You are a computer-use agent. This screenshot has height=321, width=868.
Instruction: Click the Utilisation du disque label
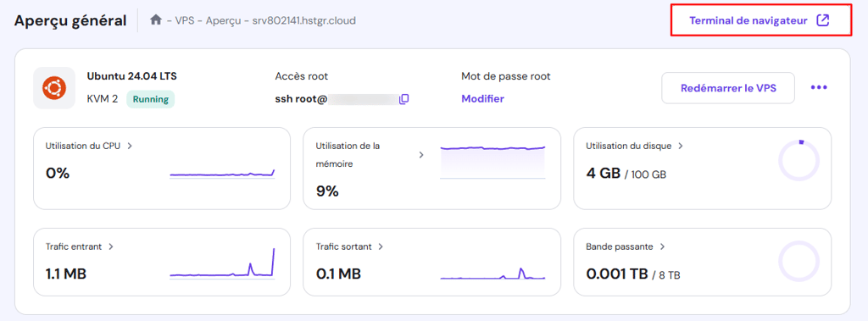coord(629,147)
